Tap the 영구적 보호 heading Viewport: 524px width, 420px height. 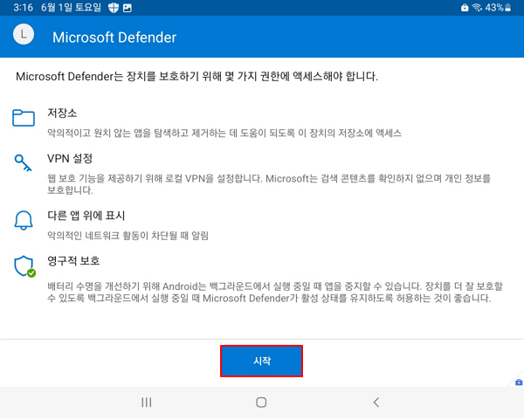coord(73,260)
